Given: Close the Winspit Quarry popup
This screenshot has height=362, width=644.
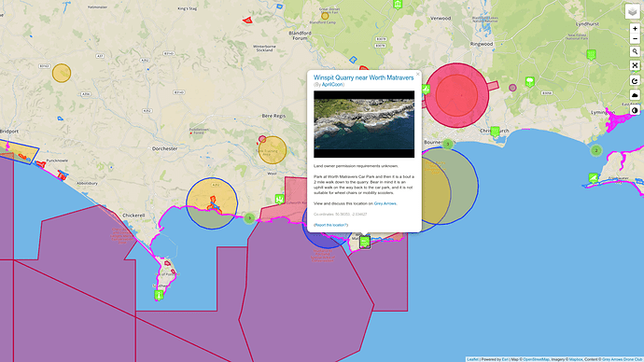Looking at the screenshot, I should point(418,75).
